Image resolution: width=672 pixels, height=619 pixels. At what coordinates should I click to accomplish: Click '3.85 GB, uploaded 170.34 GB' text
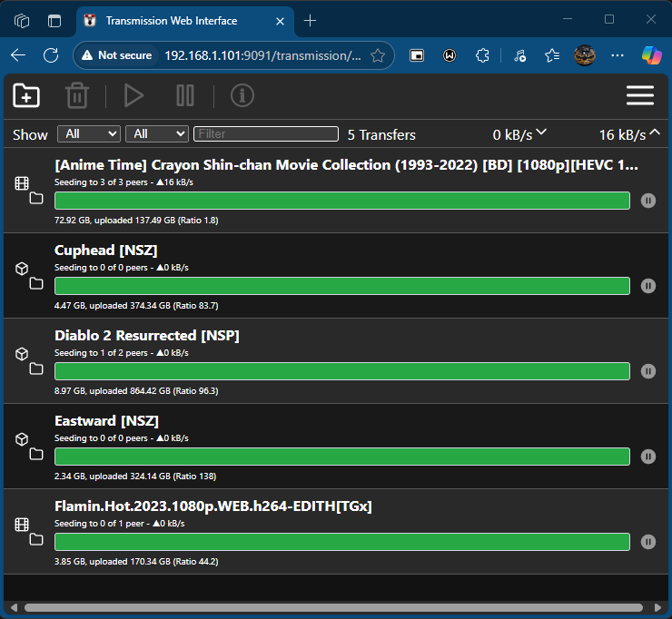[x=113, y=561]
